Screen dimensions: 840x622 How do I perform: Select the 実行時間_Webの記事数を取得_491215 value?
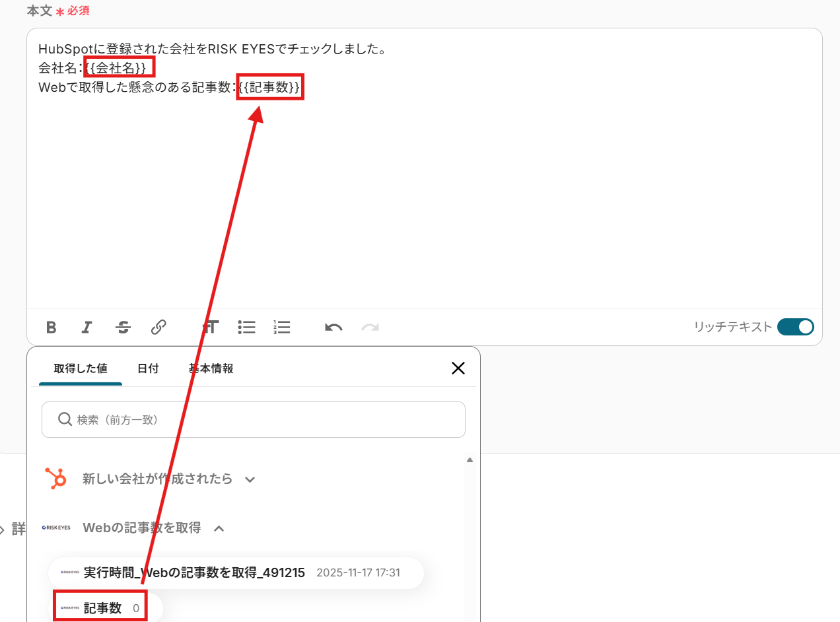coord(236,572)
